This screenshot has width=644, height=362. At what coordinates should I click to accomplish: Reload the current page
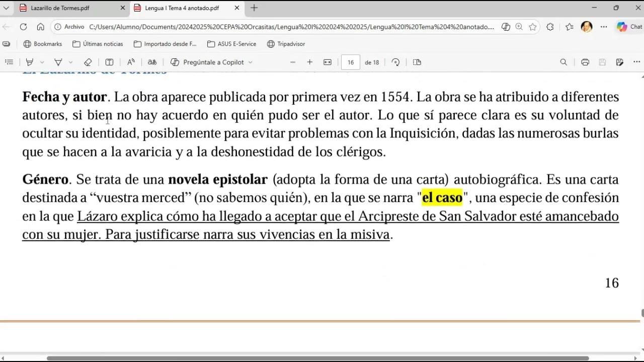pos(23,27)
